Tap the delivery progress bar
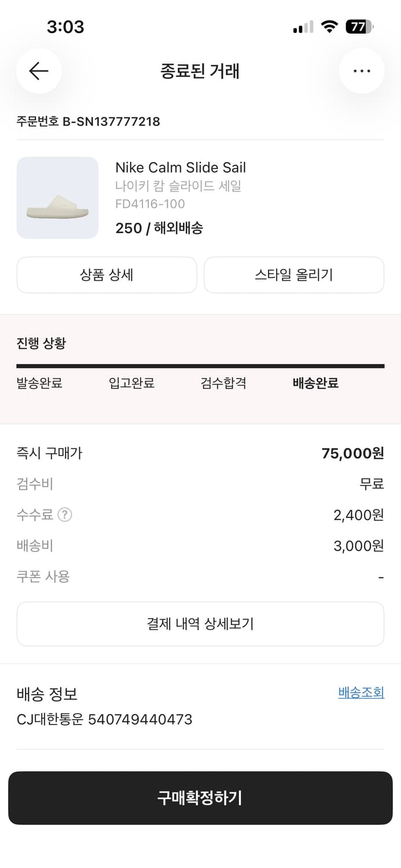 [x=200, y=366]
